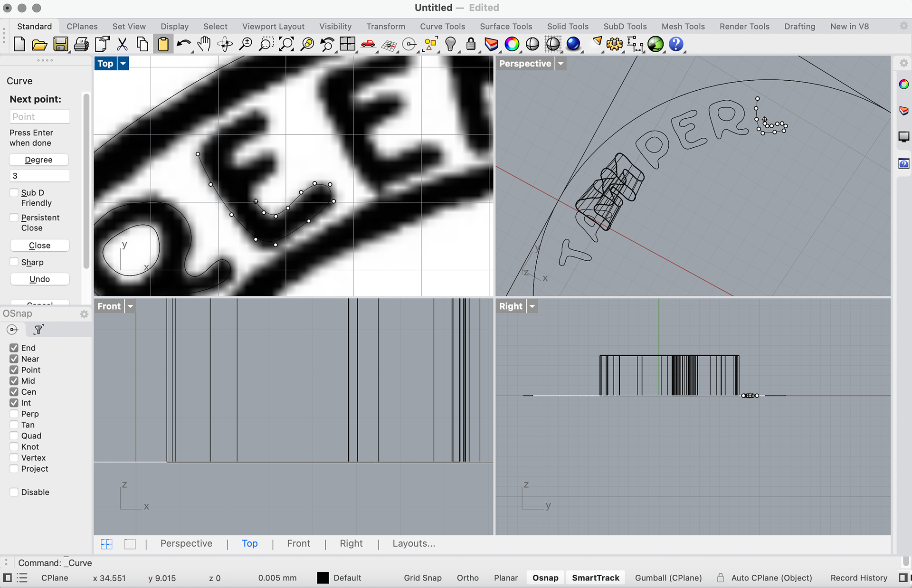Click the New file icon
912x588 pixels.
[x=19, y=44]
